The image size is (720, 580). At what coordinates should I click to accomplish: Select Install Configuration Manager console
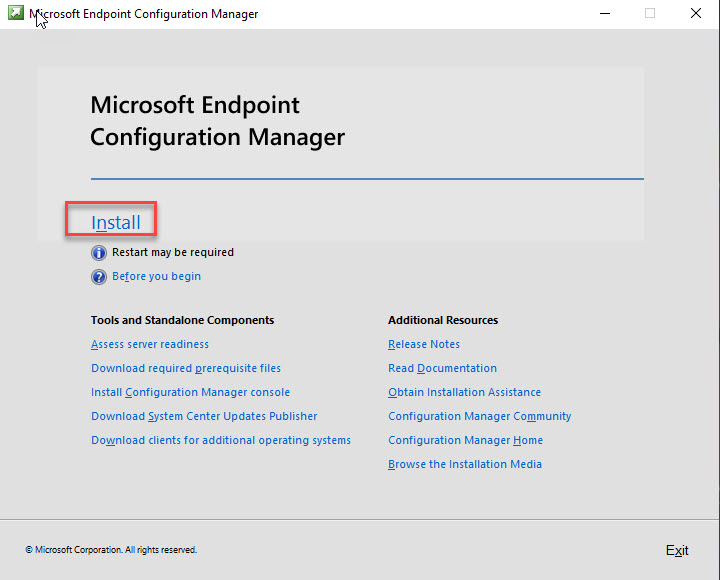pos(190,393)
